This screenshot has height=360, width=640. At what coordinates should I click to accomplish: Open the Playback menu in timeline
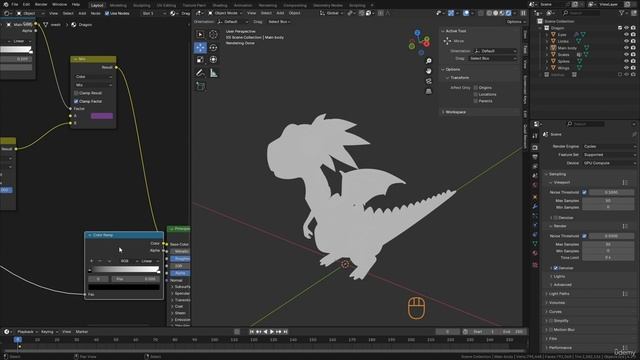coord(26,332)
